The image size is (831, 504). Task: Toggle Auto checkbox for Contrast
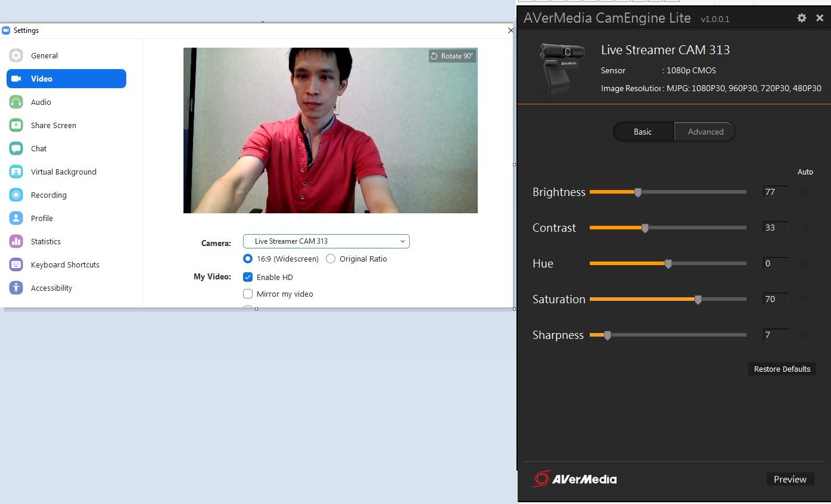(805, 228)
